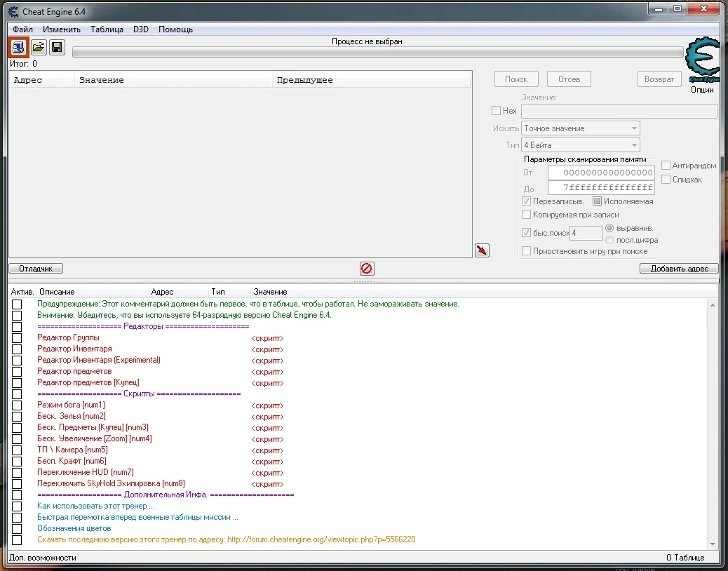
Task: Open the Файл menu
Action: pos(22,29)
